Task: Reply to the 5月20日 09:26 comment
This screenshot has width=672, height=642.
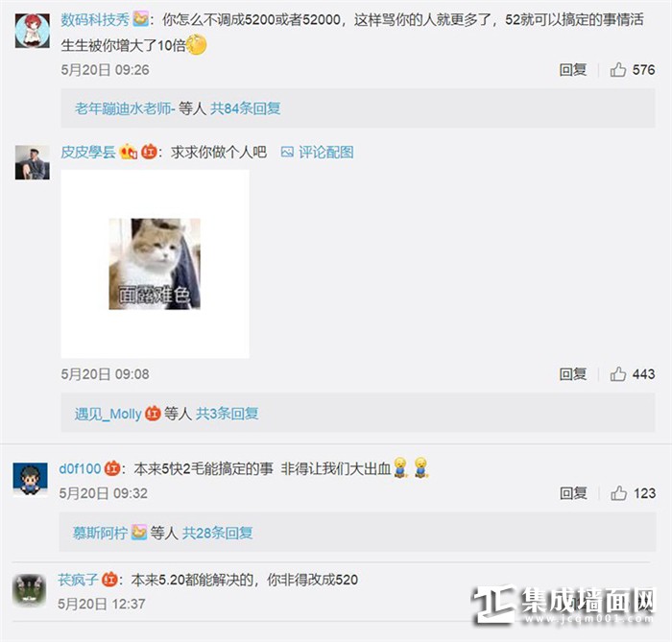Action: (572, 69)
